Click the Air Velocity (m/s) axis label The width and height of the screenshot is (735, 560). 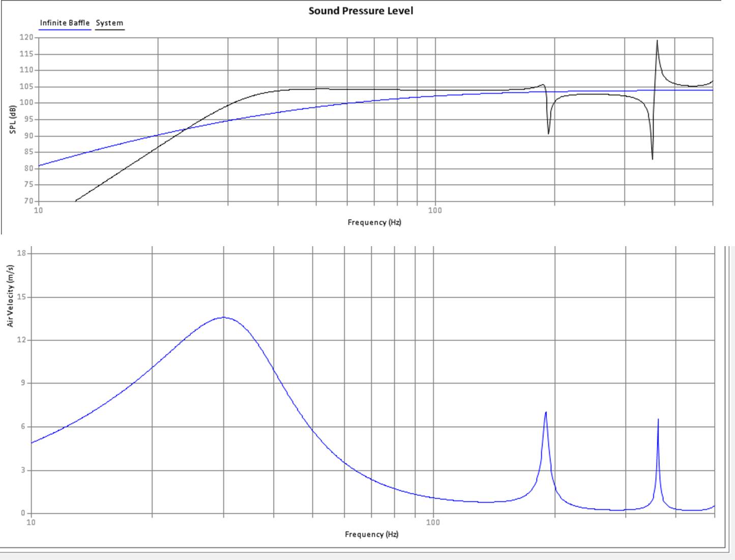click(10, 296)
